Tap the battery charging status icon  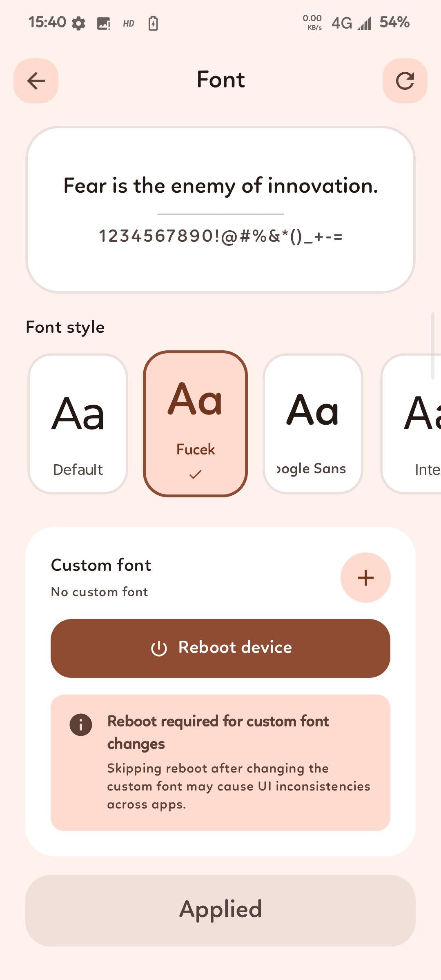(153, 24)
